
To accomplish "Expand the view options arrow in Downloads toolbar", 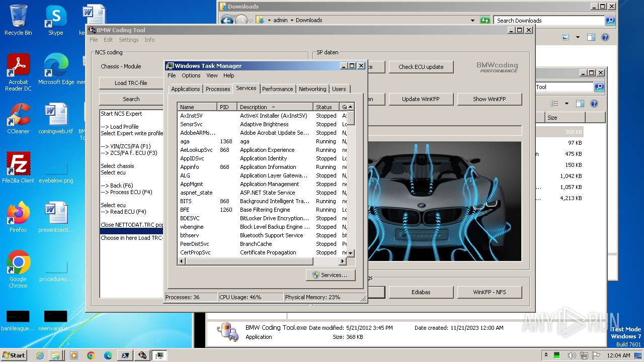I will (x=578, y=37).
